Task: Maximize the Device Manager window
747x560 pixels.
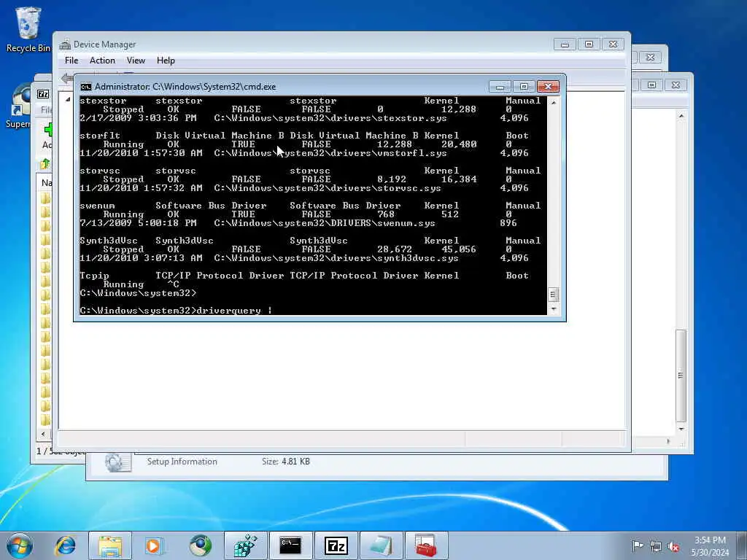Action: (x=589, y=44)
